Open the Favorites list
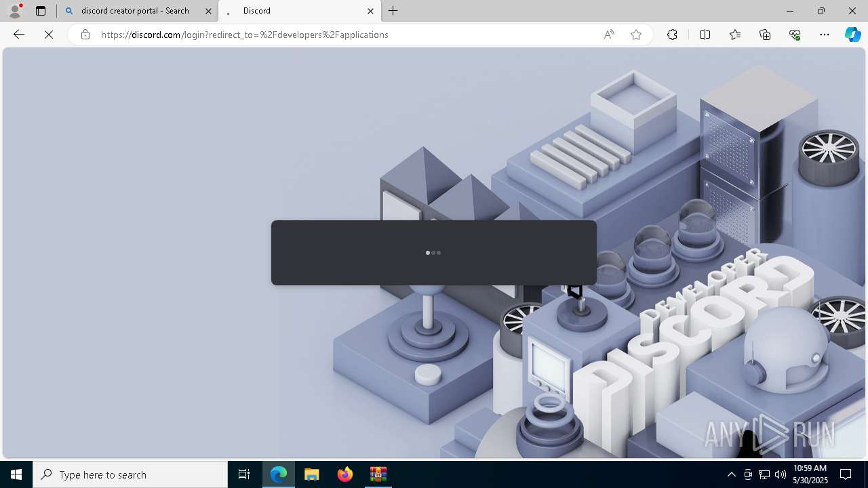The image size is (868, 488). click(735, 35)
